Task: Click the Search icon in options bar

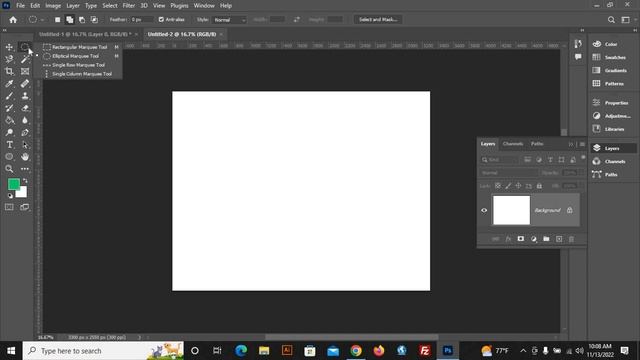Action: coord(611,20)
